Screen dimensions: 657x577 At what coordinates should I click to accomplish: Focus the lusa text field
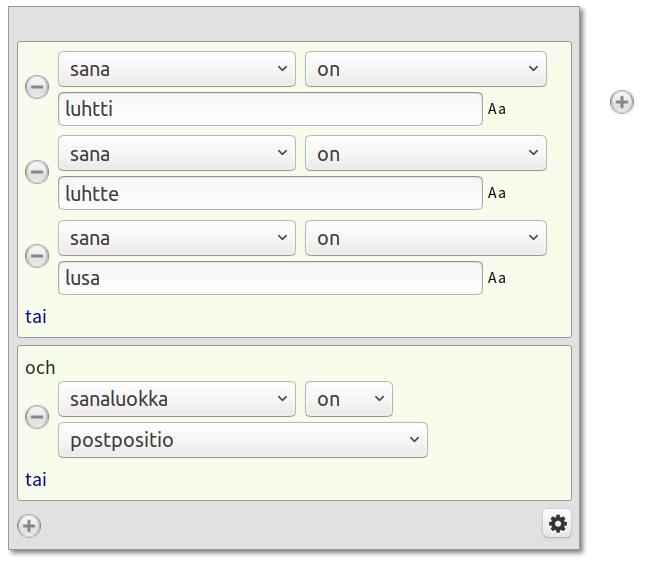270,278
